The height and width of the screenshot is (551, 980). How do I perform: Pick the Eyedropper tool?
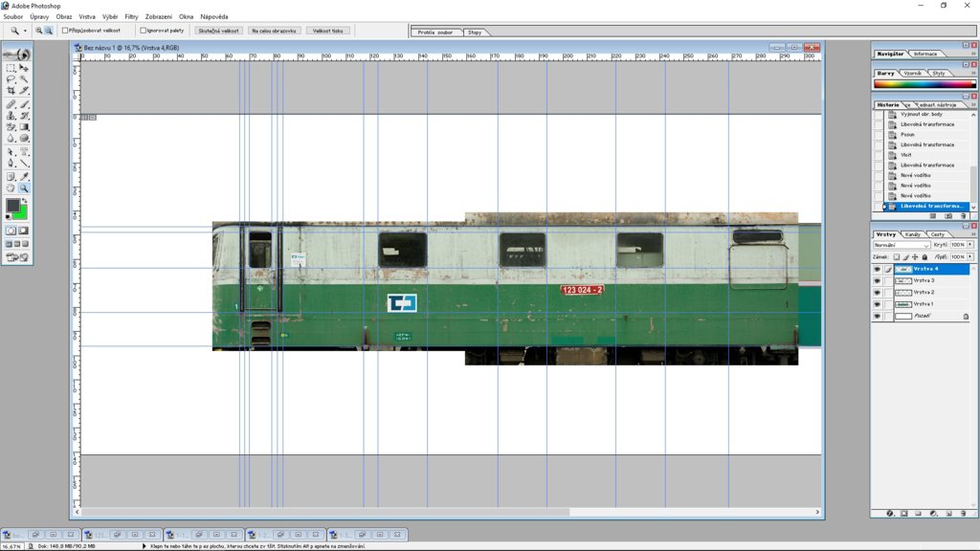24,176
